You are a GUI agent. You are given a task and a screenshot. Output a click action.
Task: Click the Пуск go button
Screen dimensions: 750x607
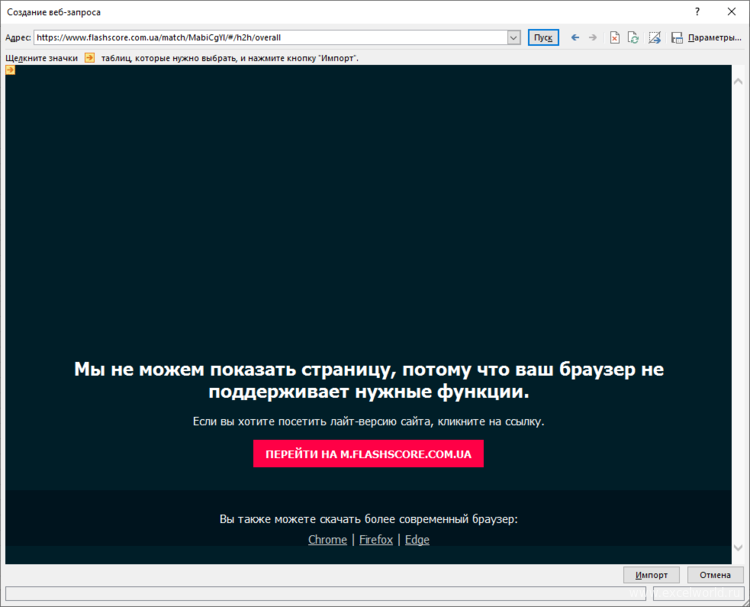(x=543, y=37)
